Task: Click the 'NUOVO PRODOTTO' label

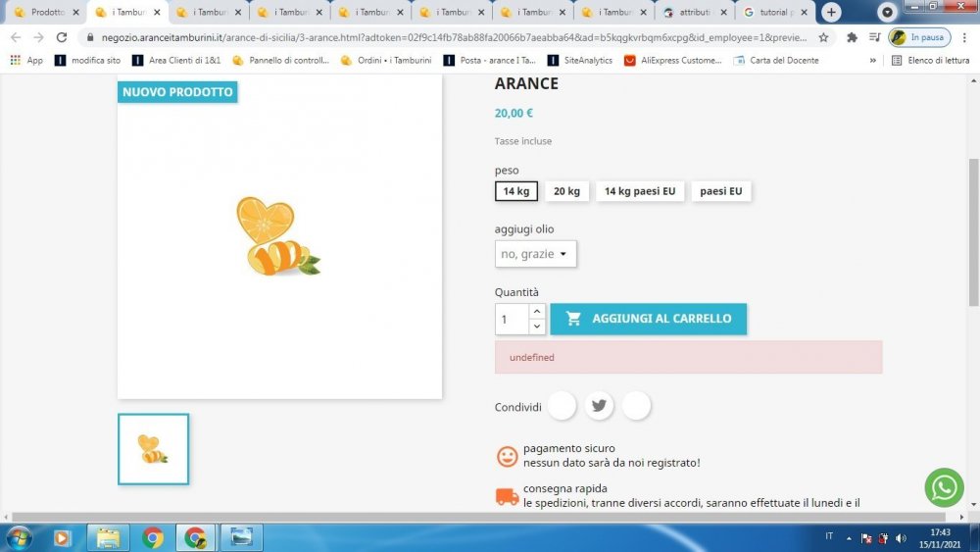Action: (177, 92)
